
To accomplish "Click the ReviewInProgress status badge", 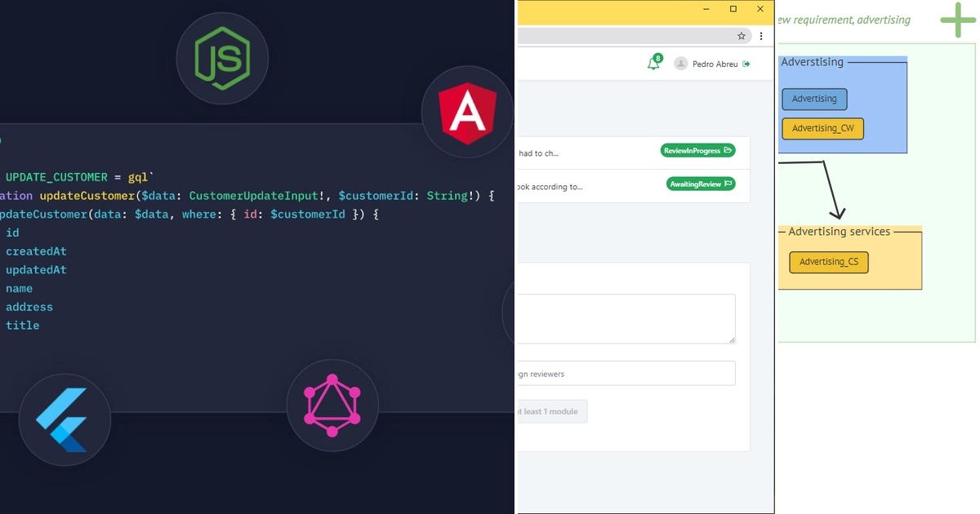I will click(698, 150).
